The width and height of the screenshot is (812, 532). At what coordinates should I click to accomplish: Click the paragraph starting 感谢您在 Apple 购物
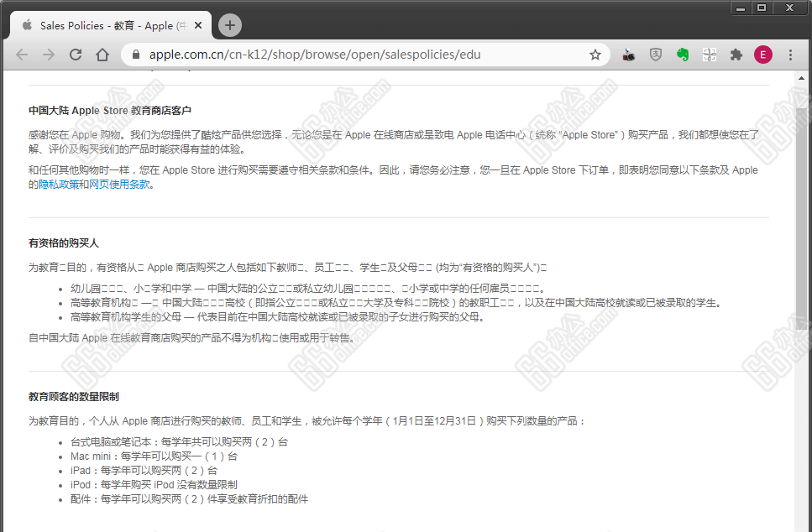pos(394,142)
